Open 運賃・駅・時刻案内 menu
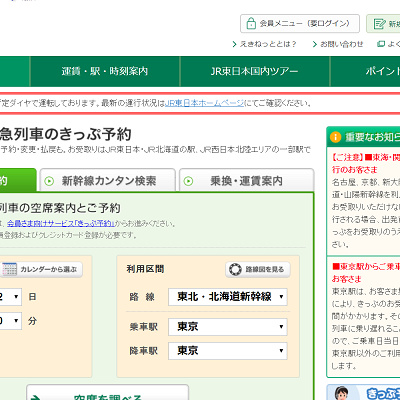The height and width of the screenshot is (400, 400). click(105, 71)
